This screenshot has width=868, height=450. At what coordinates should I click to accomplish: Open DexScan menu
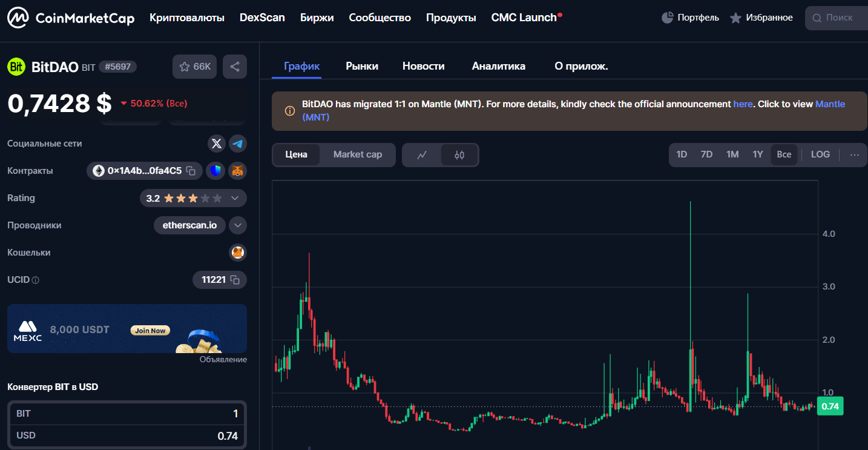pos(262,18)
